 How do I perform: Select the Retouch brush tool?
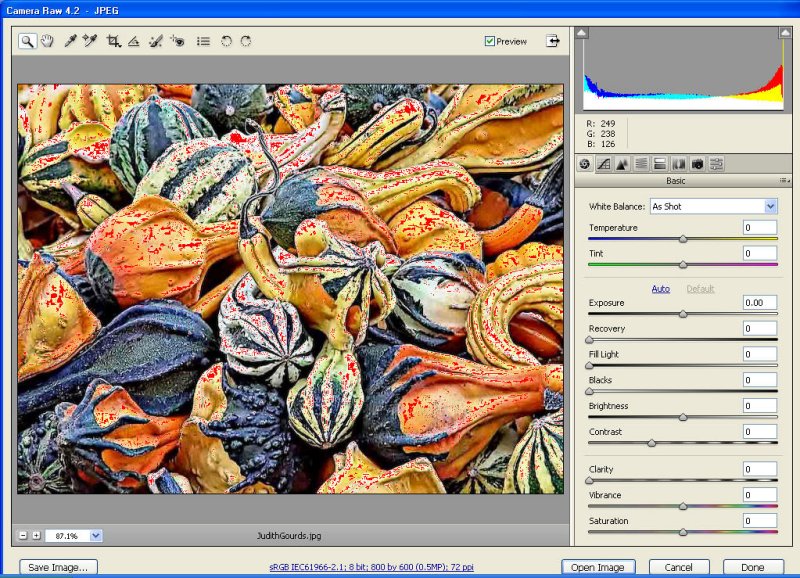pyautogui.click(x=156, y=41)
